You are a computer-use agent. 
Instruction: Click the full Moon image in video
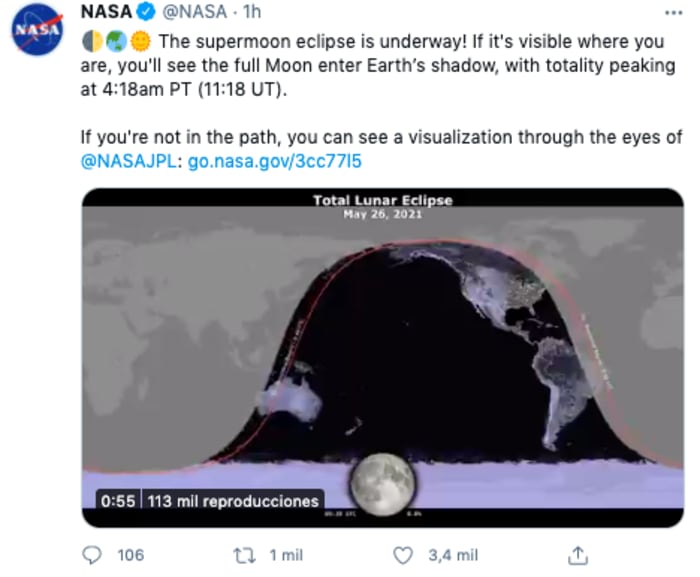[382, 484]
